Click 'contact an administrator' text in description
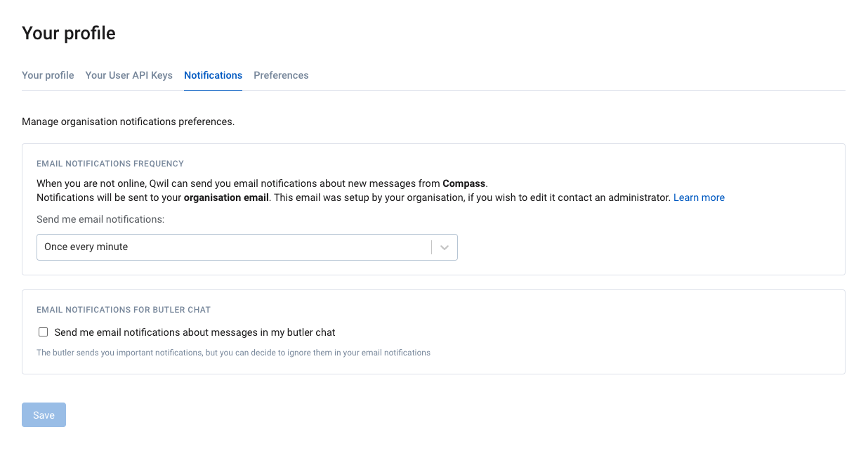 click(614, 197)
